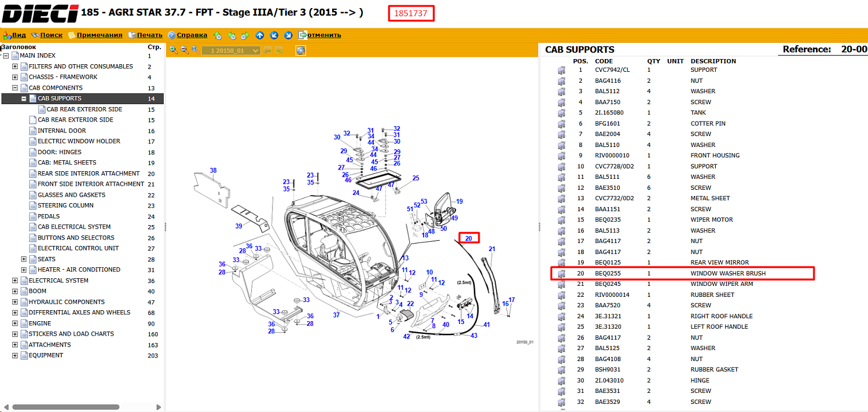Open DOOR: HINGES in the tree

[x=60, y=152]
